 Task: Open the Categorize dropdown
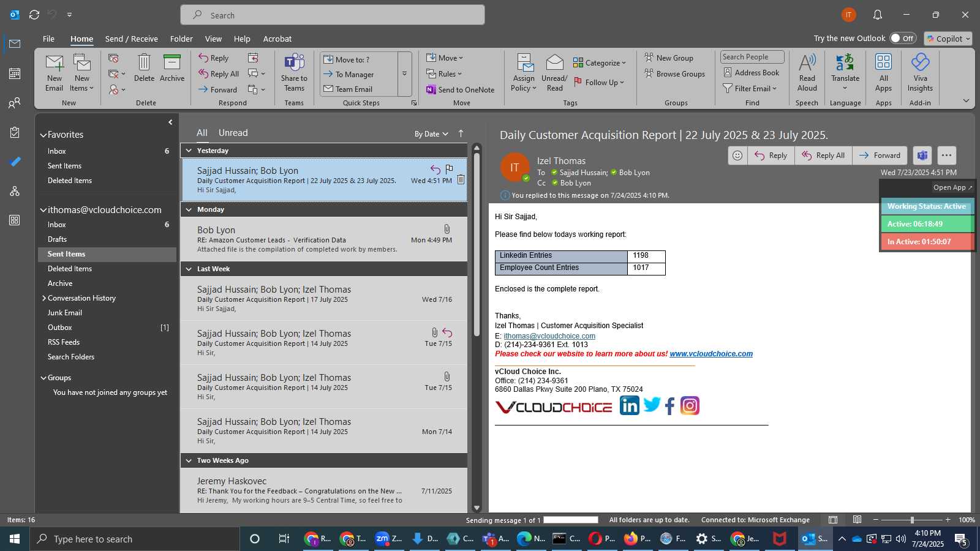600,62
